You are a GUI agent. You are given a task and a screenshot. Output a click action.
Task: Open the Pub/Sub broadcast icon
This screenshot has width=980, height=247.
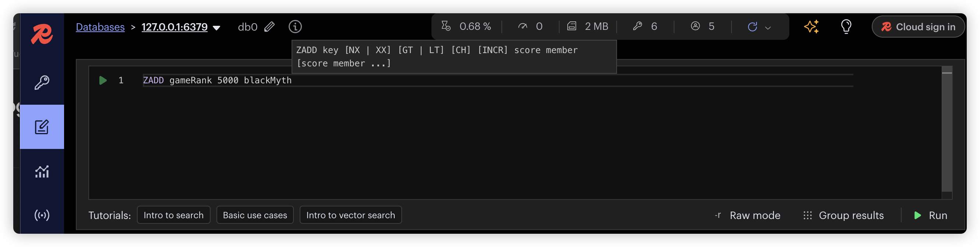42,215
